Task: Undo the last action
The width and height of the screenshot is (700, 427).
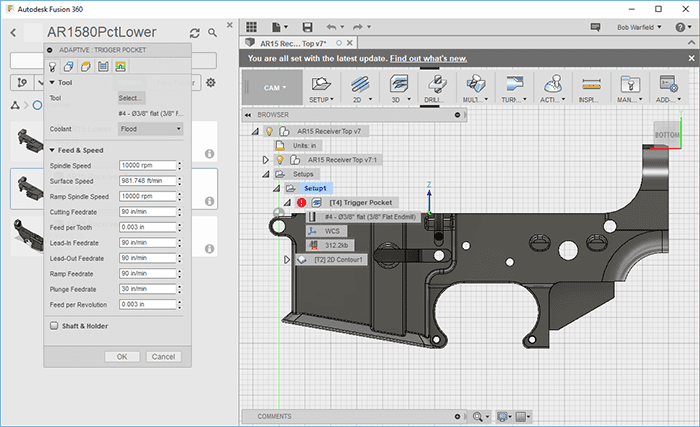Action: (x=331, y=27)
